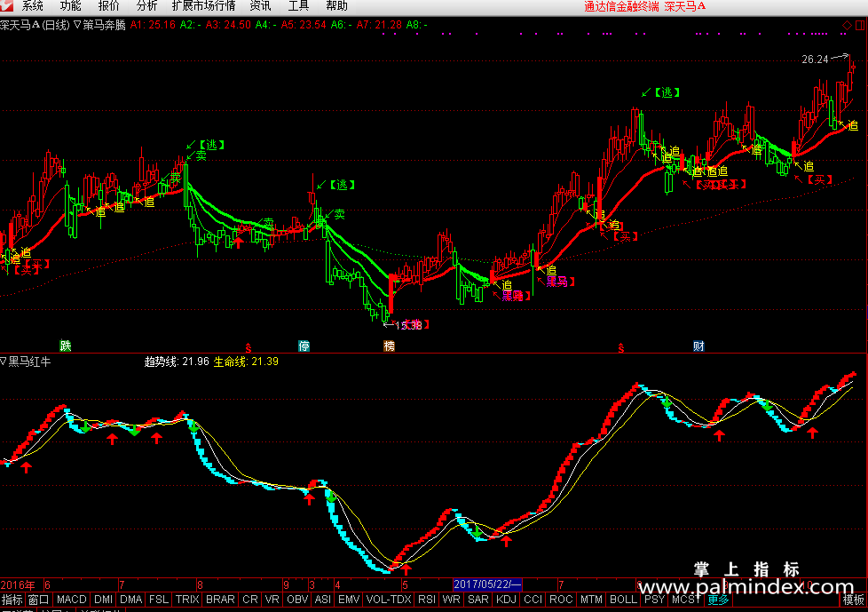Switch to the FSL indicator tab
Screen dimensions: 868x612
tap(159, 600)
